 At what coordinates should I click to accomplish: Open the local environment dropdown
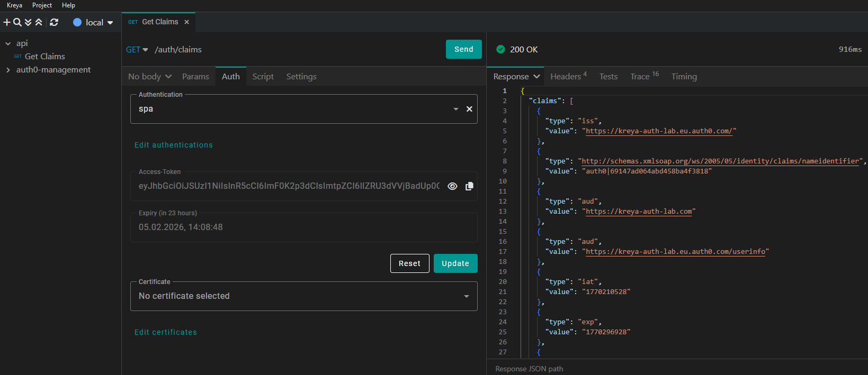click(94, 22)
